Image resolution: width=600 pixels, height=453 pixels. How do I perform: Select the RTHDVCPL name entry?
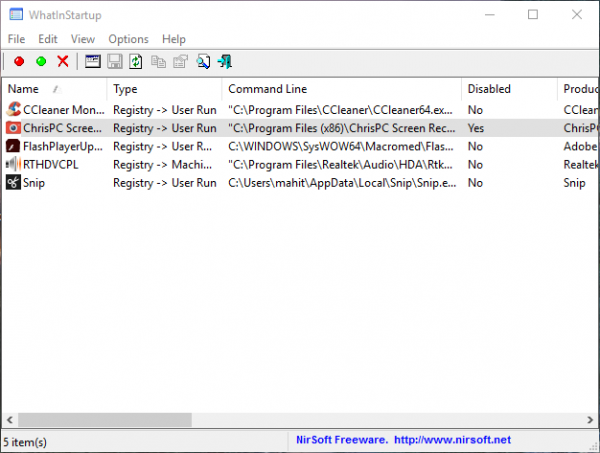[x=51, y=165]
